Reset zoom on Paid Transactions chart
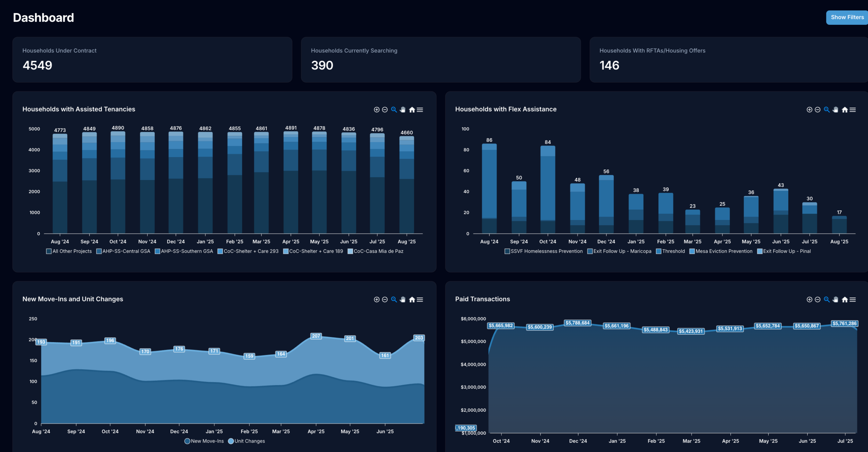This screenshot has width=868, height=452. [845, 299]
